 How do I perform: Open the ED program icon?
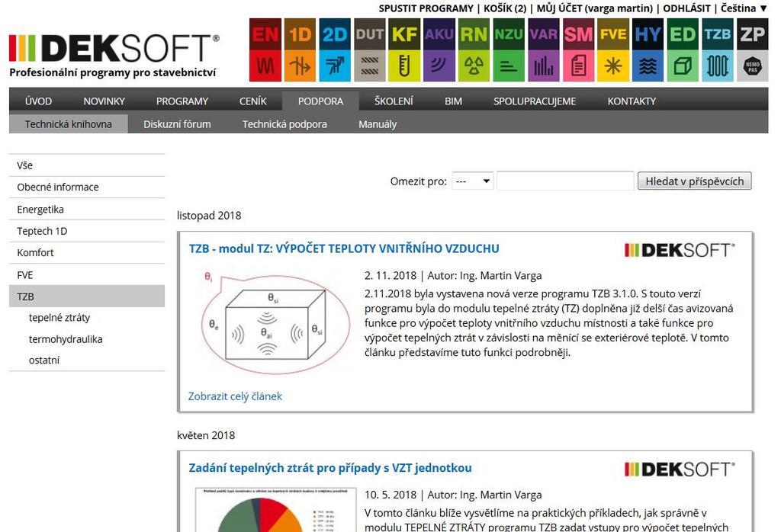683,50
